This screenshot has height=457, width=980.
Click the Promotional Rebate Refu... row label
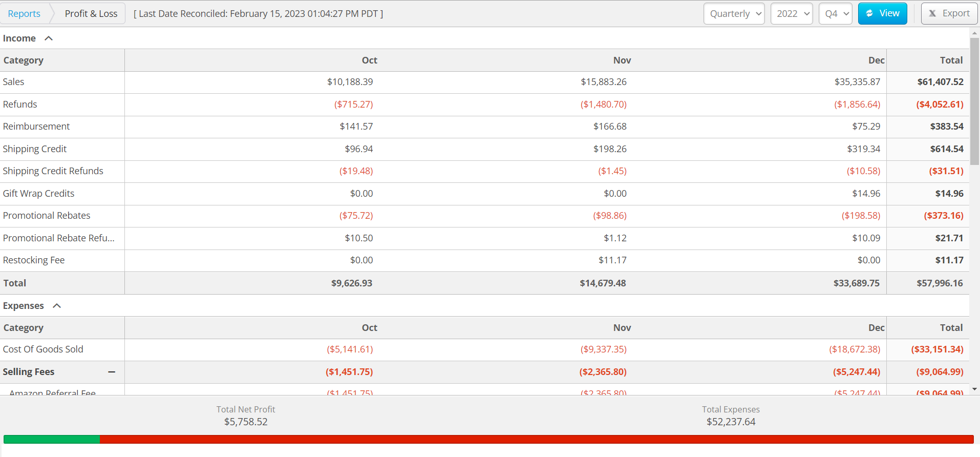pos(59,238)
